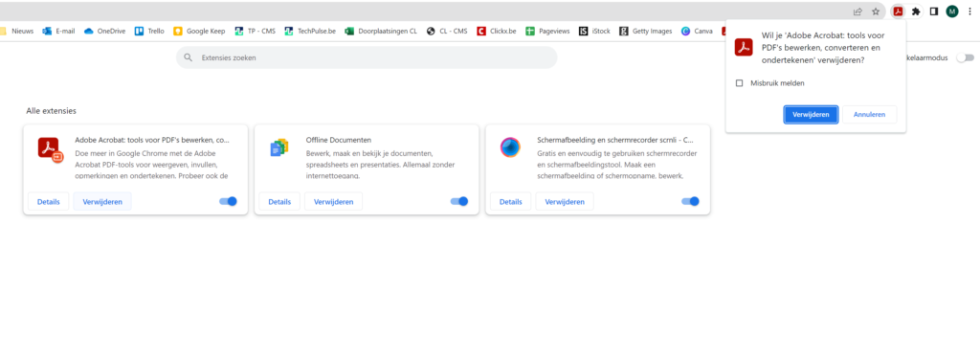The height and width of the screenshot is (360, 980).
Task: Click the Offline Documenten card icon
Action: tap(278, 148)
